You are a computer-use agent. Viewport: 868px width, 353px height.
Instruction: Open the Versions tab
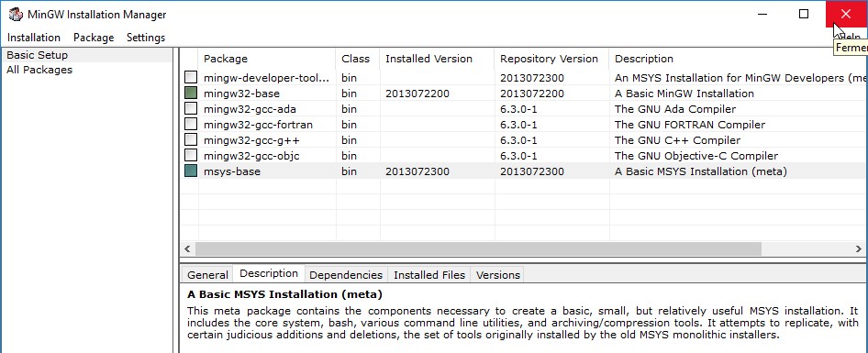[497, 275]
